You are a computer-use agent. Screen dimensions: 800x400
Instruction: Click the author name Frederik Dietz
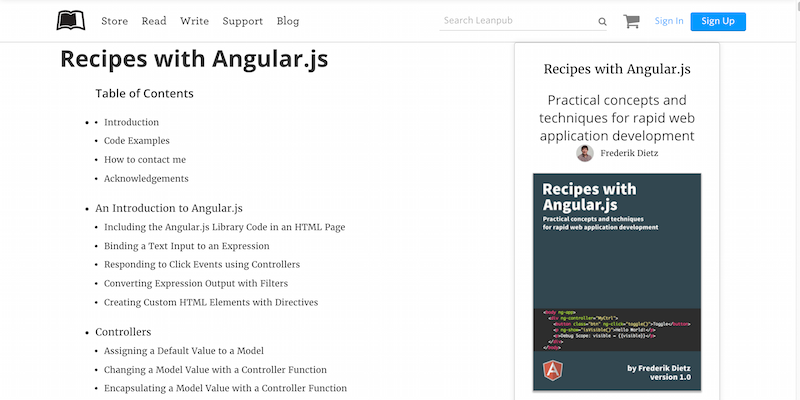point(629,153)
